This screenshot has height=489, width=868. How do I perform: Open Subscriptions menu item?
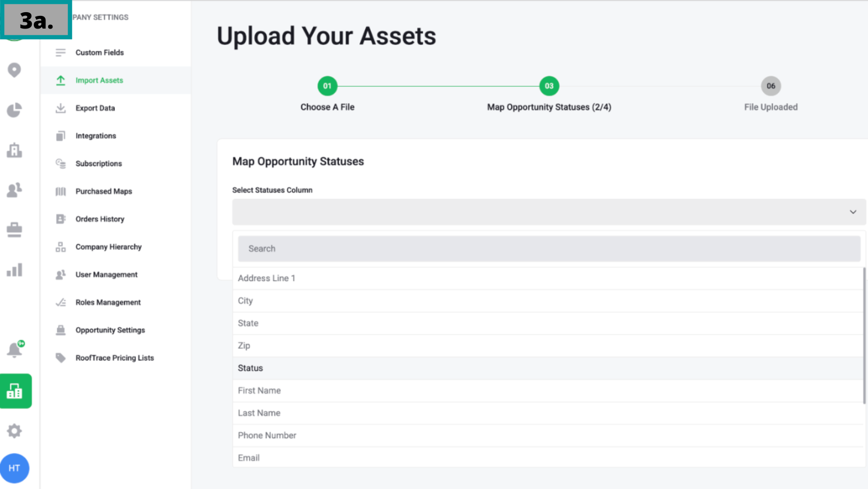99,164
